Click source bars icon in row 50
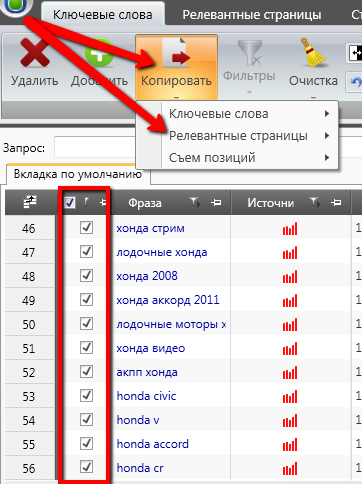 click(290, 325)
